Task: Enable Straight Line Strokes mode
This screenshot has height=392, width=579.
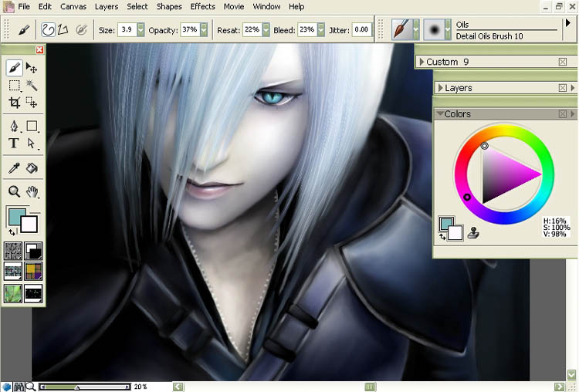Action: click(x=63, y=29)
